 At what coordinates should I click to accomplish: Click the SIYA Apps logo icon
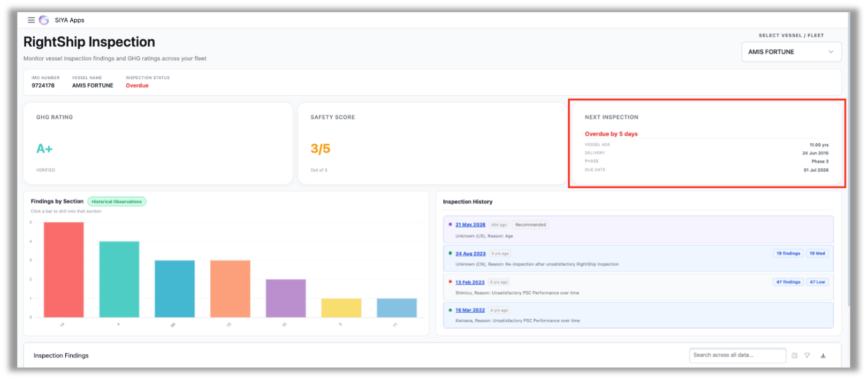(44, 20)
